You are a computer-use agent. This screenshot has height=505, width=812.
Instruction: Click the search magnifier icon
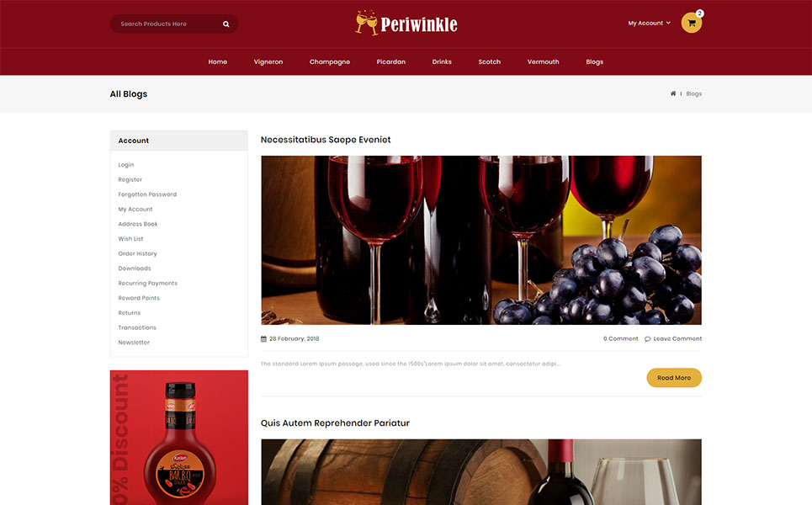[x=226, y=24]
